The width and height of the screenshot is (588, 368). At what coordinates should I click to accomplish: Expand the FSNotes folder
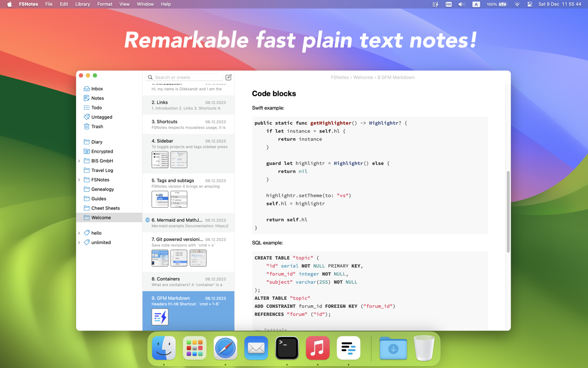point(79,180)
